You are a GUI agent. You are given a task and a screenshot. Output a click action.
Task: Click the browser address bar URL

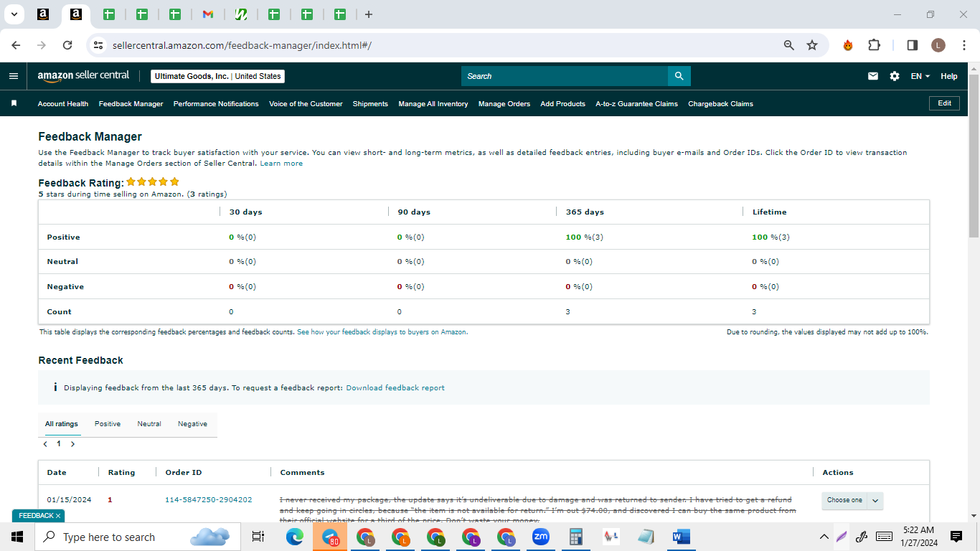click(x=242, y=45)
